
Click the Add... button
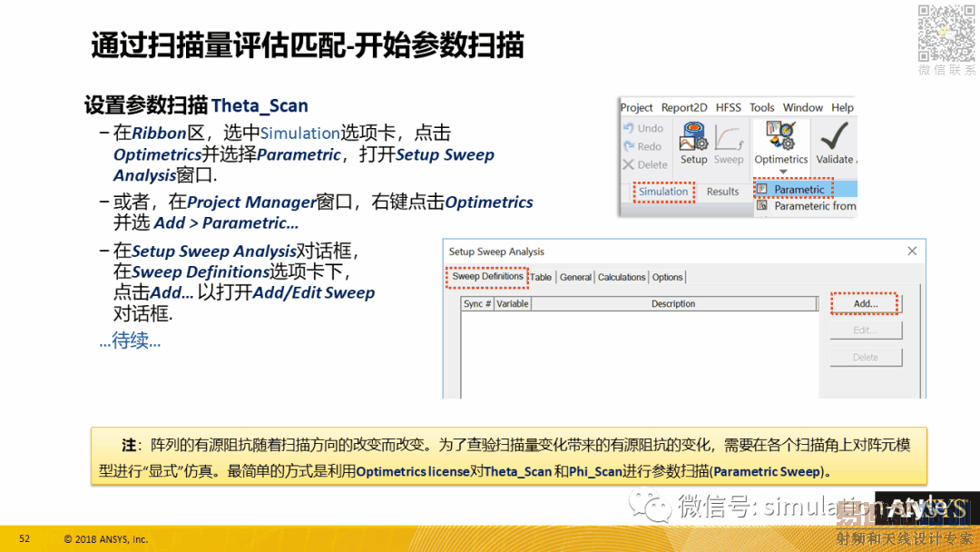click(865, 303)
